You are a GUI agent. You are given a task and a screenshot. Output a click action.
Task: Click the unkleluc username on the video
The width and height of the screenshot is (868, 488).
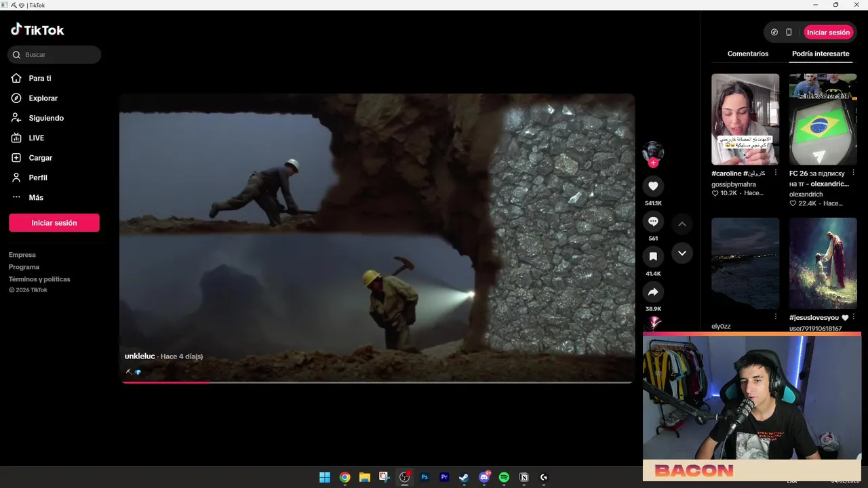click(x=140, y=357)
